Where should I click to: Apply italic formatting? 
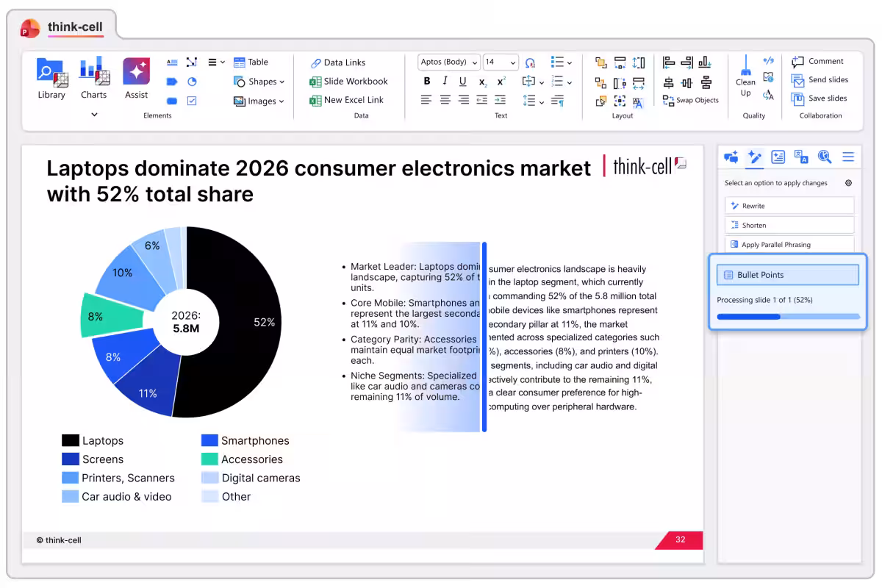[445, 82]
